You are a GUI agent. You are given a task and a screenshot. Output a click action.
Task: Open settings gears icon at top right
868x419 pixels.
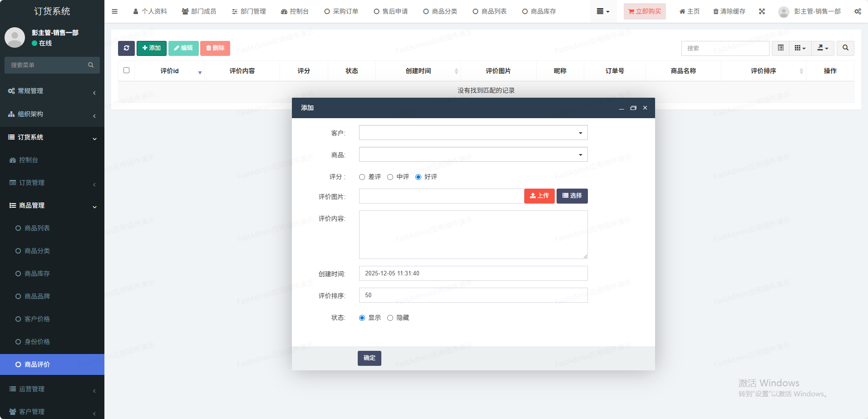(x=858, y=11)
